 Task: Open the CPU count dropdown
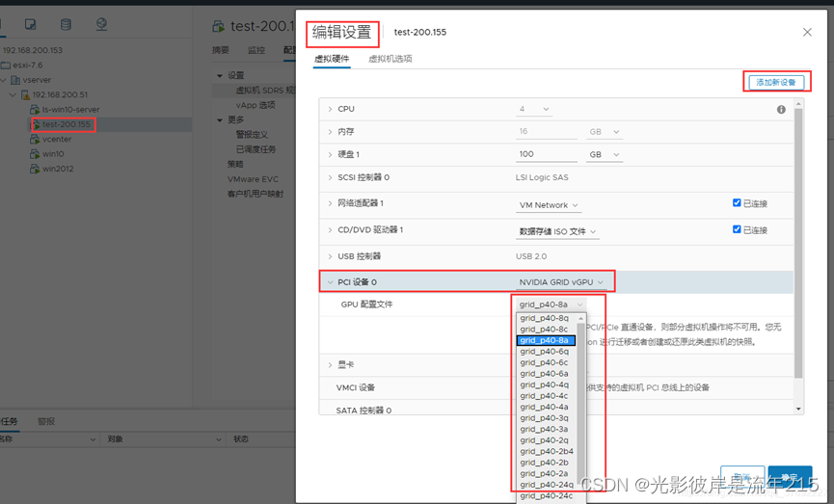click(x=533, y=109)
